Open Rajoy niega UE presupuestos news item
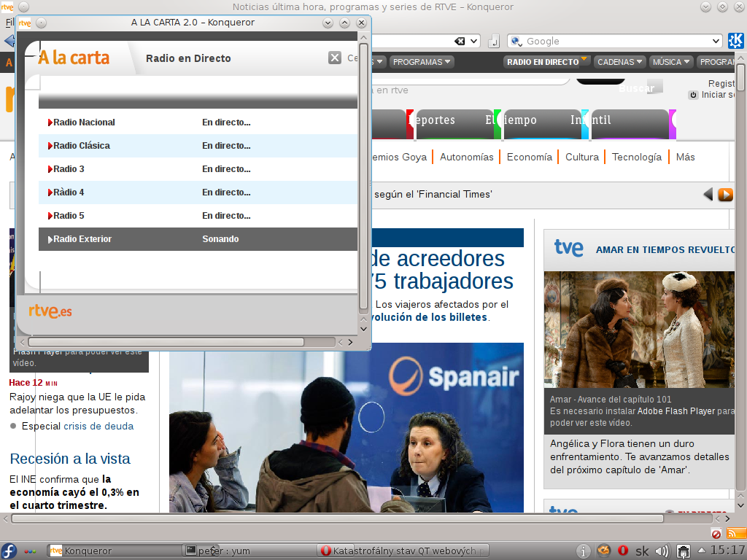Screen dimensions: 747x560 tap(77, 403)
